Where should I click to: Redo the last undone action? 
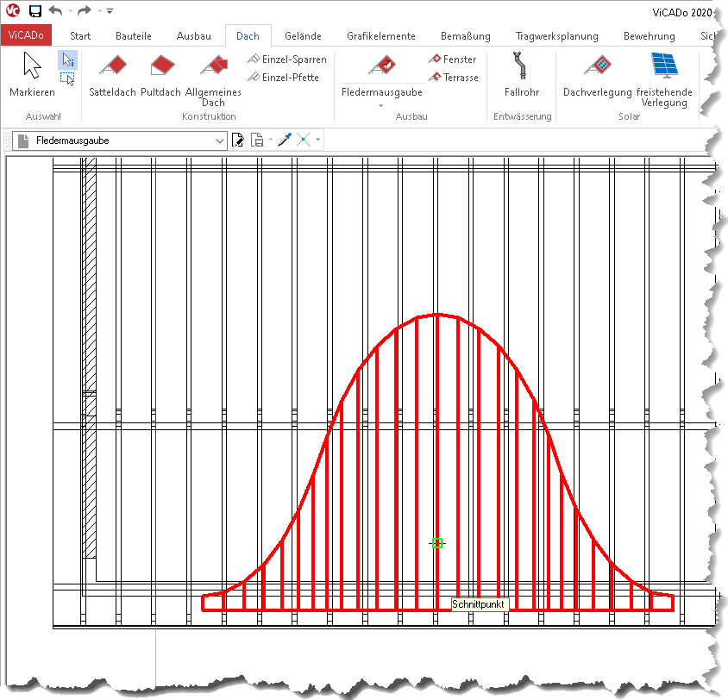(x=84, y=10)
